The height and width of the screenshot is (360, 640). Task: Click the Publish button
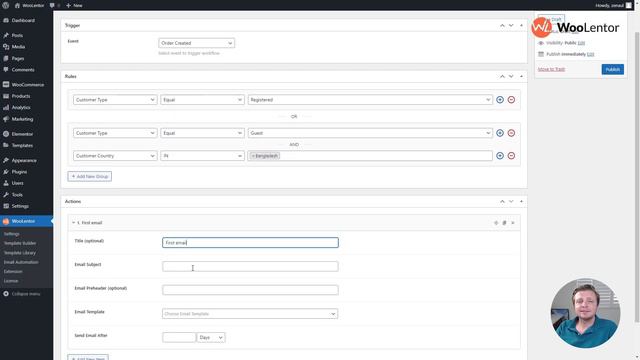pos(612,69)
